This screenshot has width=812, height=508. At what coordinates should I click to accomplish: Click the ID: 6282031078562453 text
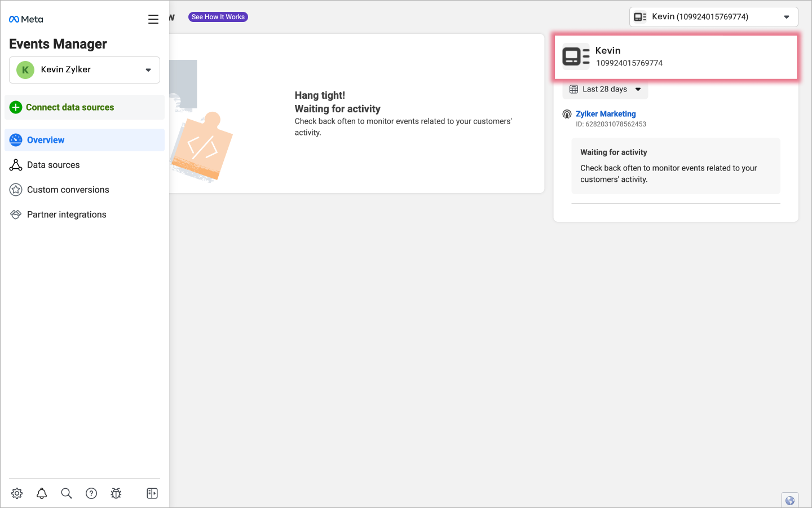pos(611,124)
